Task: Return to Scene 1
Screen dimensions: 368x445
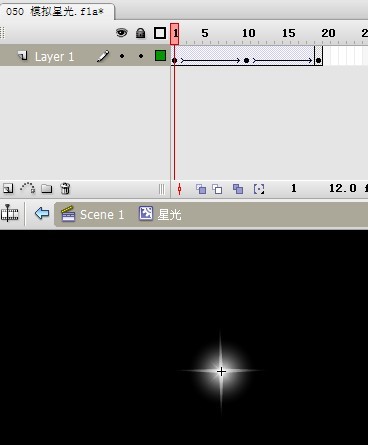Action: coord(102,214)
